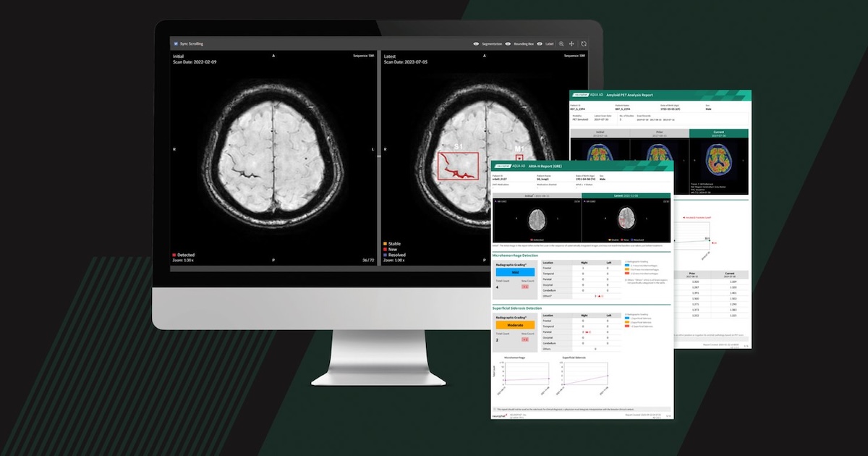Click the red New legend marker
The image size is (868, 456).
385,250
